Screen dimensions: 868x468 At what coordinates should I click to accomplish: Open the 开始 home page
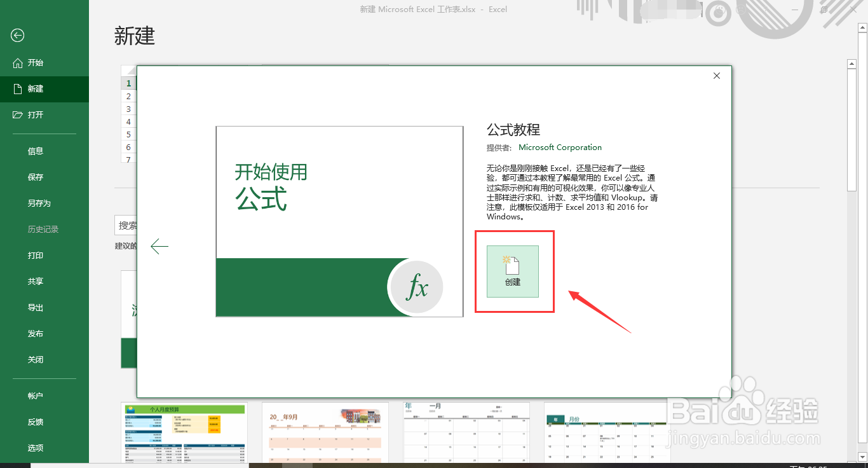click(x=44, y=63)
